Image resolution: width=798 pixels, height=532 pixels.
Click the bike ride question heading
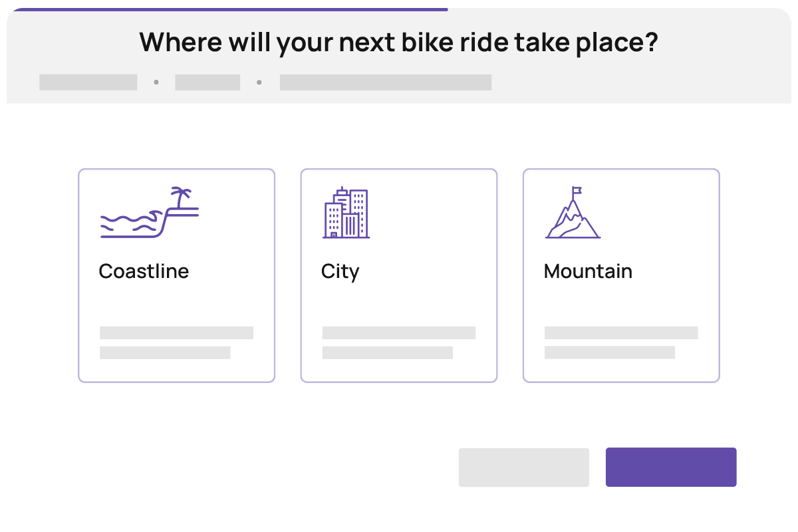(x=398, y=43)
